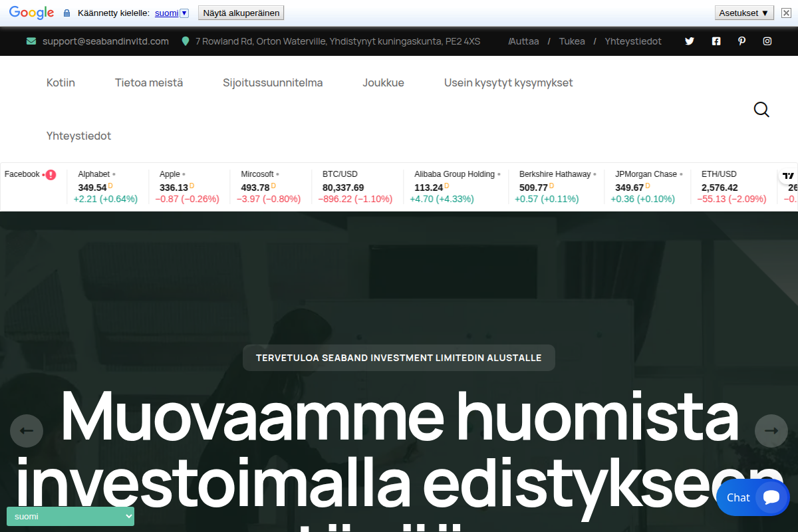Click ETH/USD price 2,576.42
798x532 pixels.
pos(720,188)
